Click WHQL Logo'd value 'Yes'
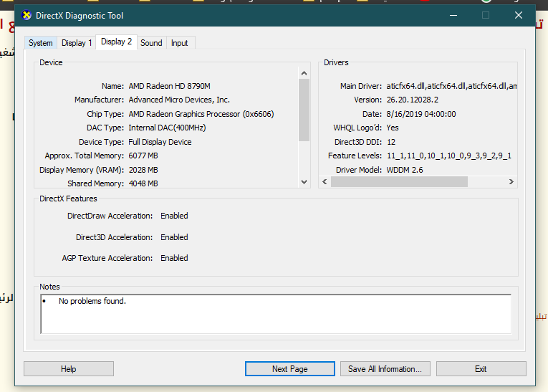Image resolution: width=548 pixels, height=392 pixels. click(x=393, y=128)
